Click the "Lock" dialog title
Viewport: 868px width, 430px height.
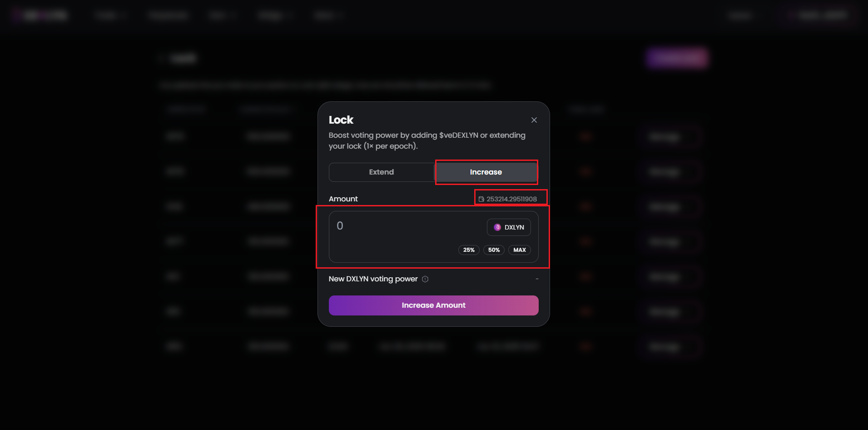coord(341,120)
